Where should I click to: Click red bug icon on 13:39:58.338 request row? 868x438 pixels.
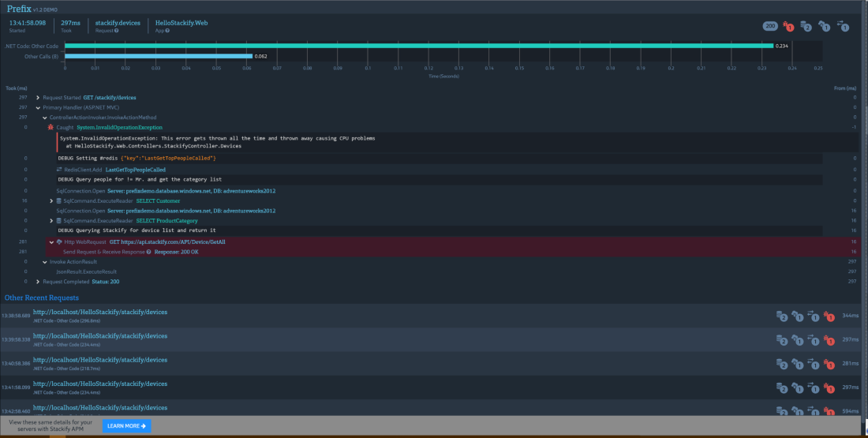tap(829, 339)
